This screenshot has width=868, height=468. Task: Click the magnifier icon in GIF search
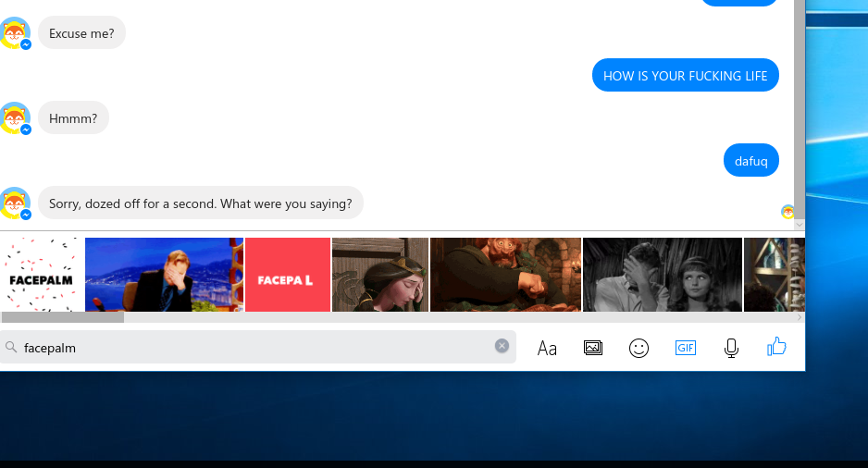pyautogui.click(x=11, y=347)
